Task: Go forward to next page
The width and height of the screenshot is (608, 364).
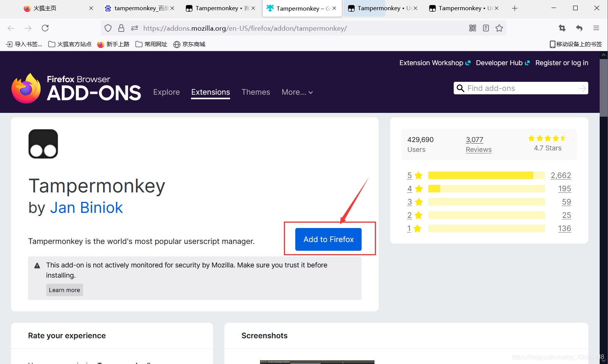Action: [28, 28]
